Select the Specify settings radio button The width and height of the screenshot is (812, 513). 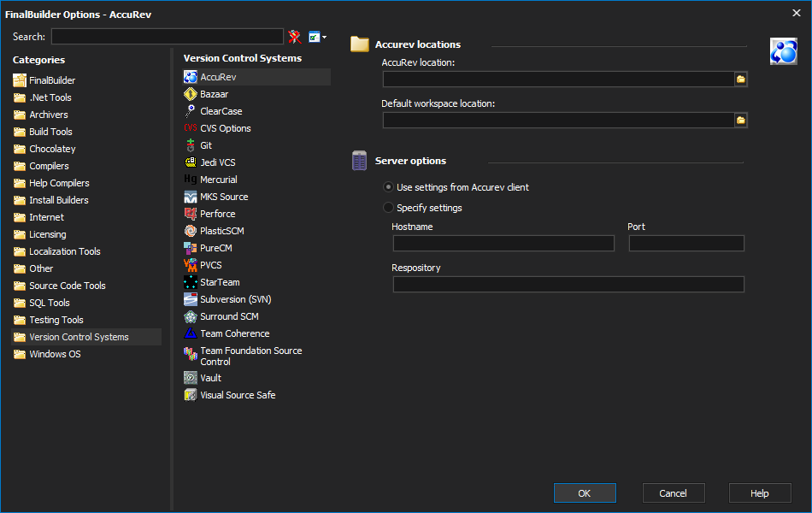tap(388, 208)
